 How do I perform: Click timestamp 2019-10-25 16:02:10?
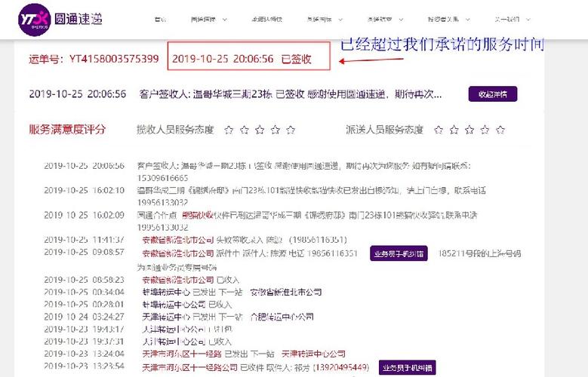(x=84, y=190)
